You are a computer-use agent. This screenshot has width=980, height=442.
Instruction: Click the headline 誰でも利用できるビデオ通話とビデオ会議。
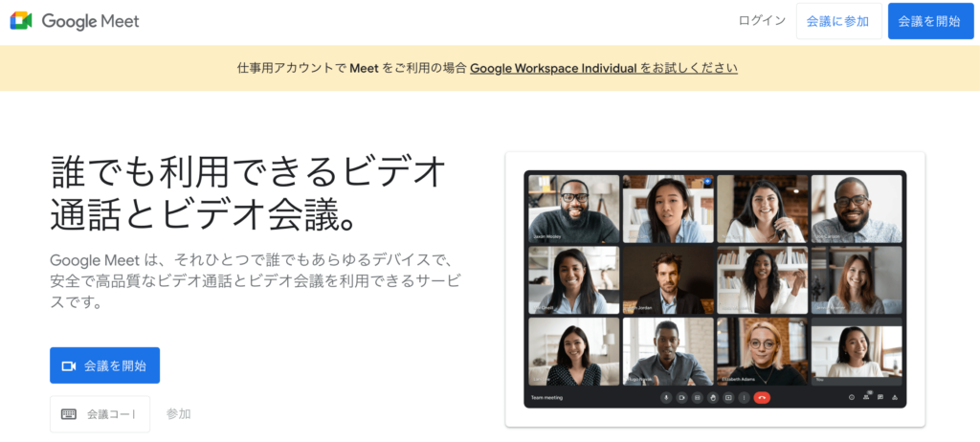click(x=249, y=192)
